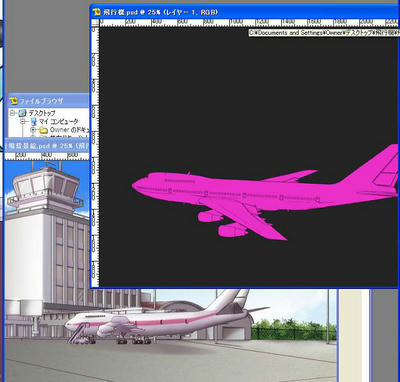
Task: Click the マイ コンピュータ computer icon
Action: click(34, 121)
